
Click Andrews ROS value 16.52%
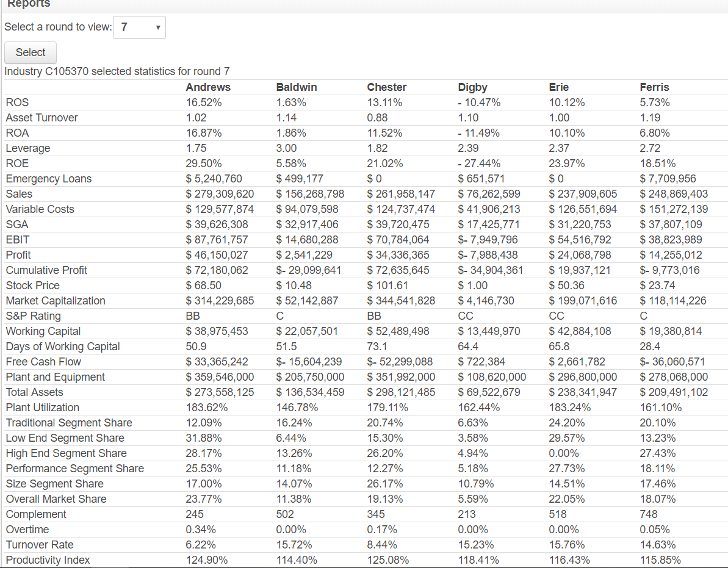(204, 102)
